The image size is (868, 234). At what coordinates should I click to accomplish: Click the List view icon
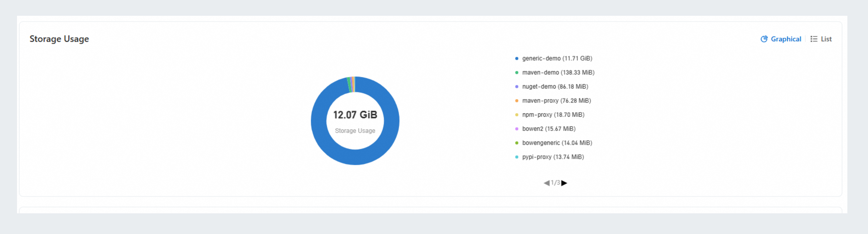click(x=814, y=39)
